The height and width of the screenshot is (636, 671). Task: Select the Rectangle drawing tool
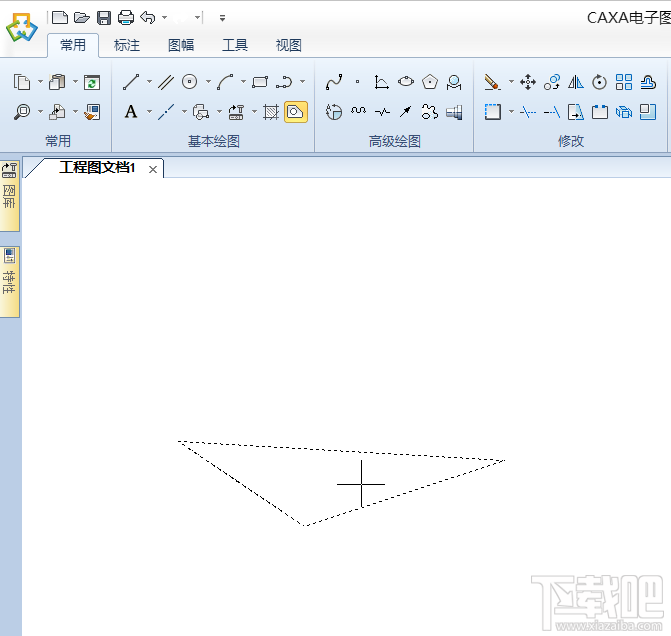tap(260, 82)
